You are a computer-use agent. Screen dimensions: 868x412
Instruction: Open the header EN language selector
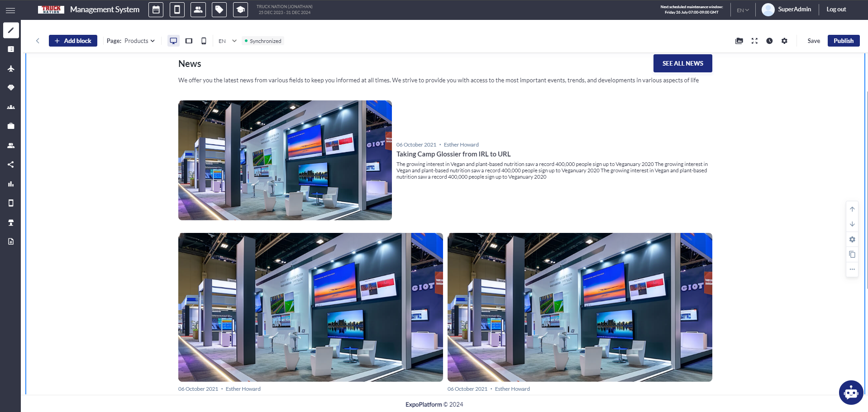tap(743, 10)
